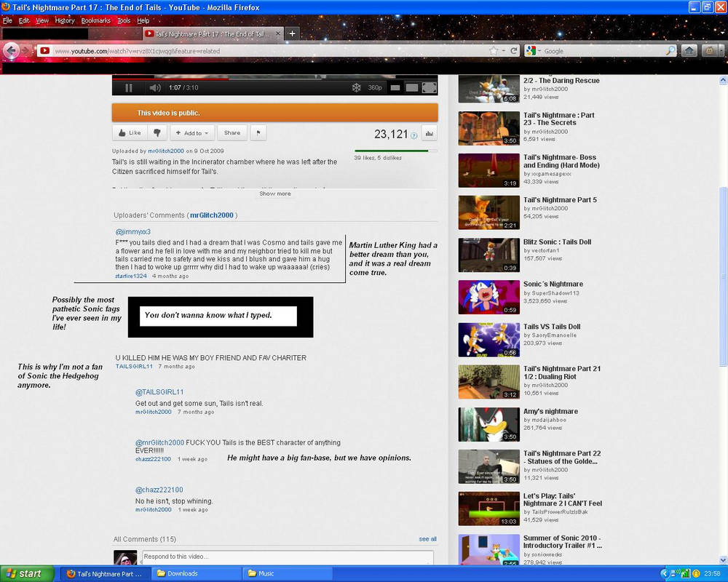The height and width of the screenshot is (582, 728).
Task: Open Summer of Sonic 2010 trailer
Action: [x=562, y=541]
